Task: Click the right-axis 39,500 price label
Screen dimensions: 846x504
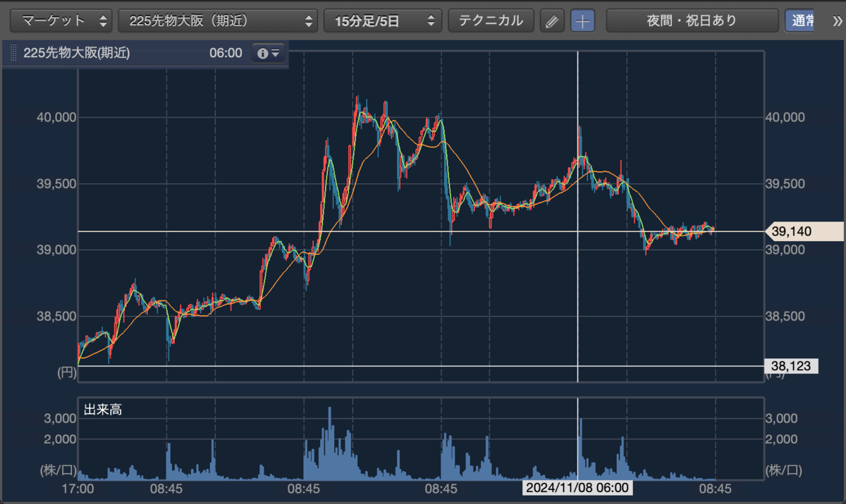Action: (x=786, y=184)
